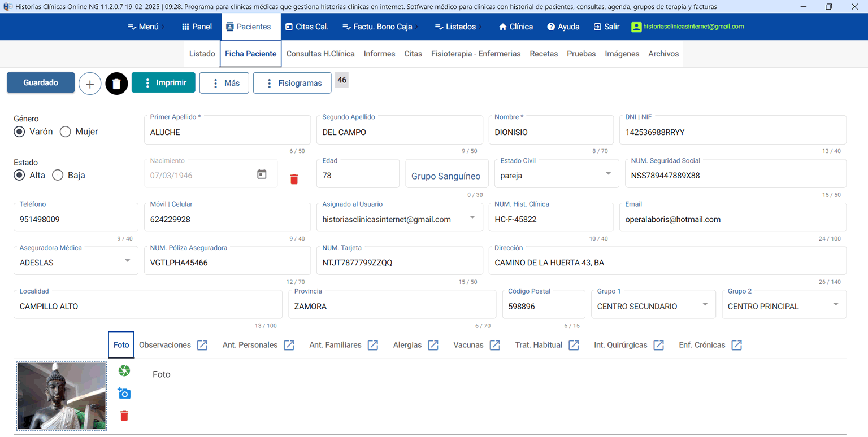The width and height of the screenshot is (868, 437).
Task: Expand the Grupo 1 dropdown
Action: [x=705, y=305]
